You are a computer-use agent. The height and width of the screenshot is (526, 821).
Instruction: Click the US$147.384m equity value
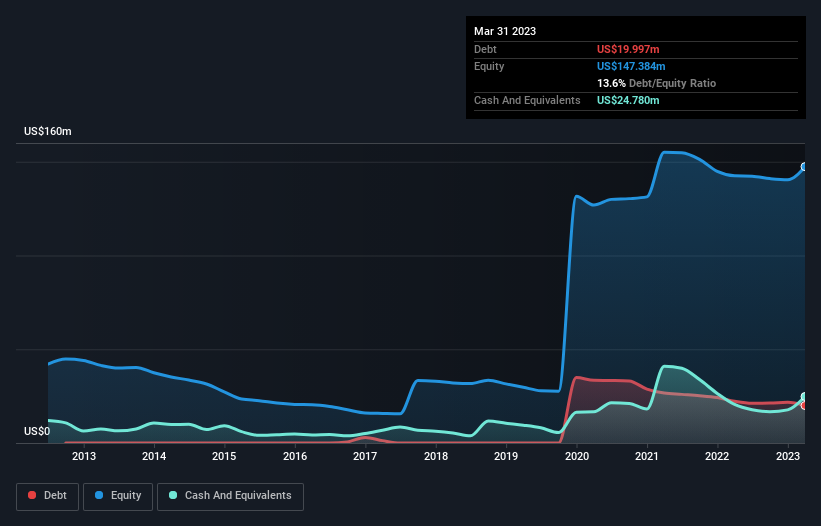631,66
